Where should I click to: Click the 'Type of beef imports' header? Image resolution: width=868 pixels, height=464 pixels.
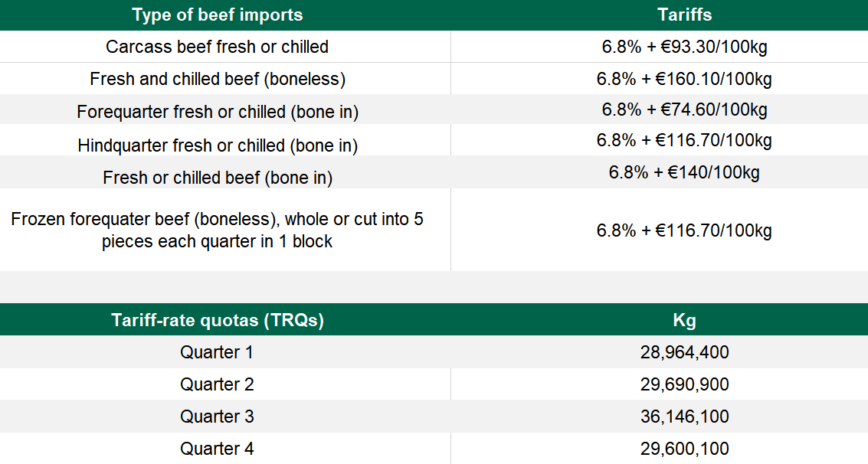(217, 15)
